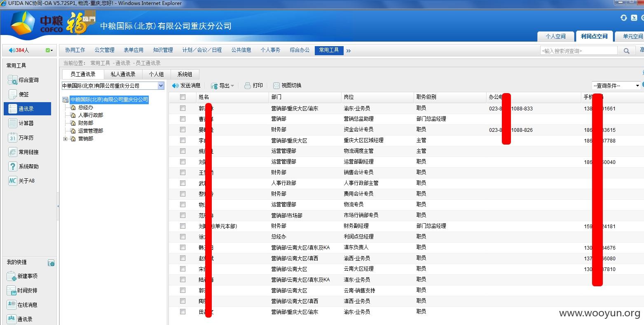Click the refresh icon in the blue header
644x325 pixels.
coord(624,18)
